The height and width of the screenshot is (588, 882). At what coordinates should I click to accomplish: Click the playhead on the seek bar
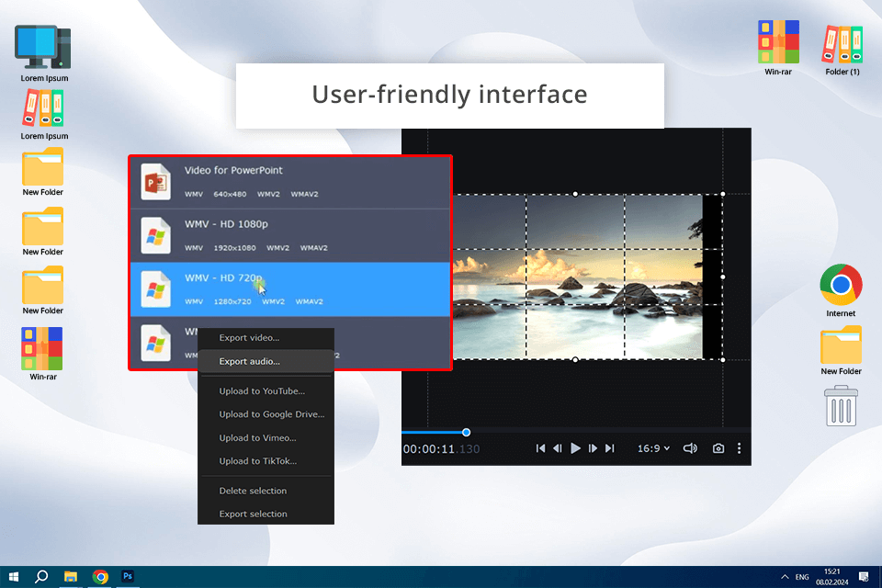(x=466, y=432)
